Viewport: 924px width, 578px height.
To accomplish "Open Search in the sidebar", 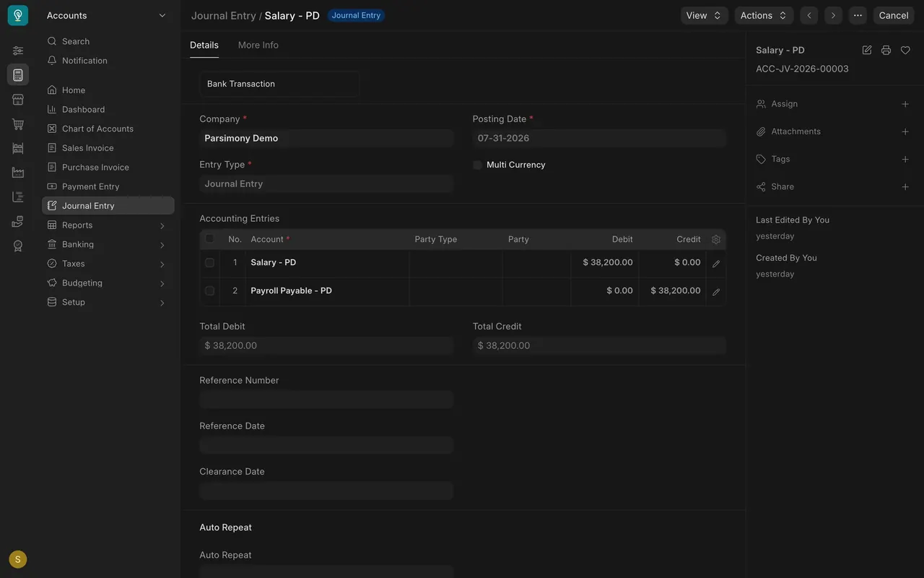I will 108,41.
